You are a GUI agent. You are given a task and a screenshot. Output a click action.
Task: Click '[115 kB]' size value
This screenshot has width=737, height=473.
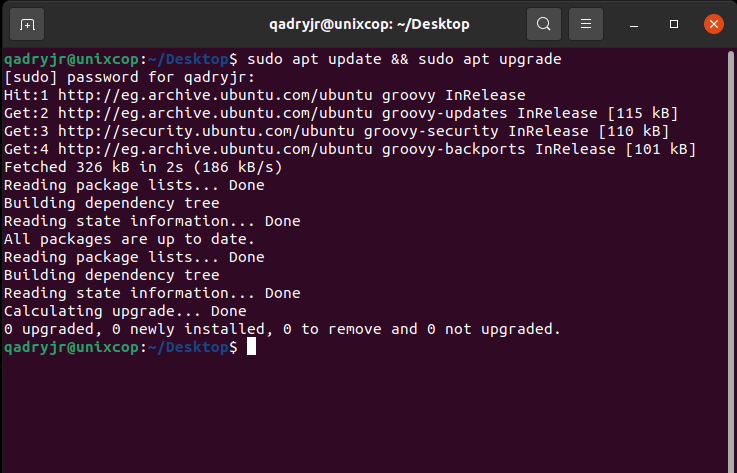click(643, 113)
